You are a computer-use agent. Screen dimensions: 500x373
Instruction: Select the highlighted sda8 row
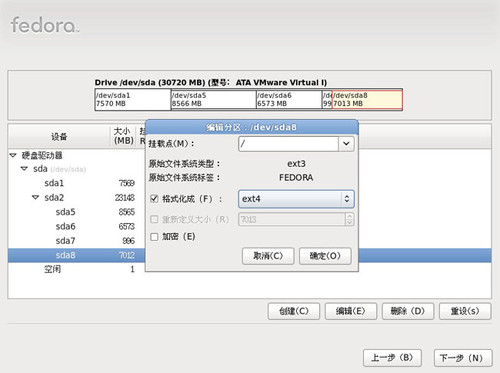click(x=77, y=255)
